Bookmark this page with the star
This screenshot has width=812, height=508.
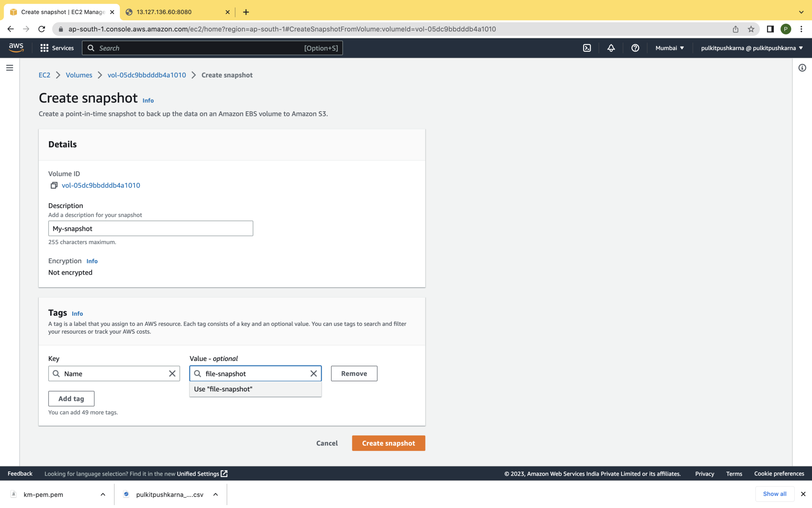coord(751,29)
